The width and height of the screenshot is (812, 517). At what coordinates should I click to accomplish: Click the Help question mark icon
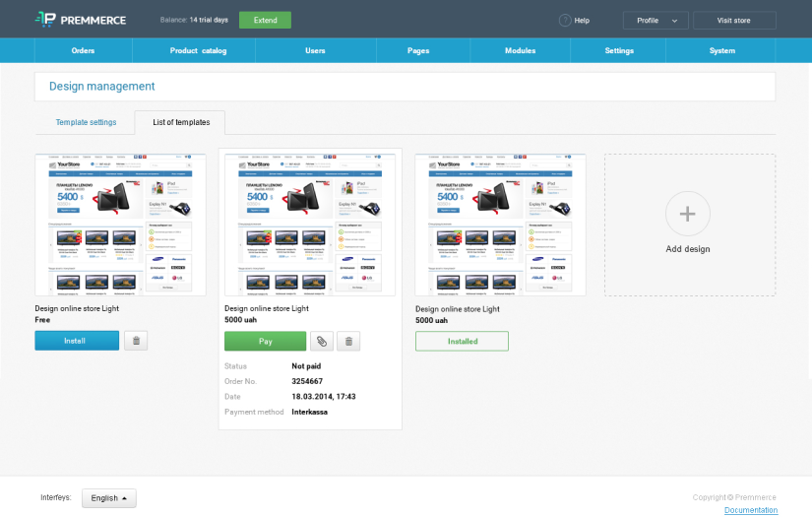coord(565,21)
